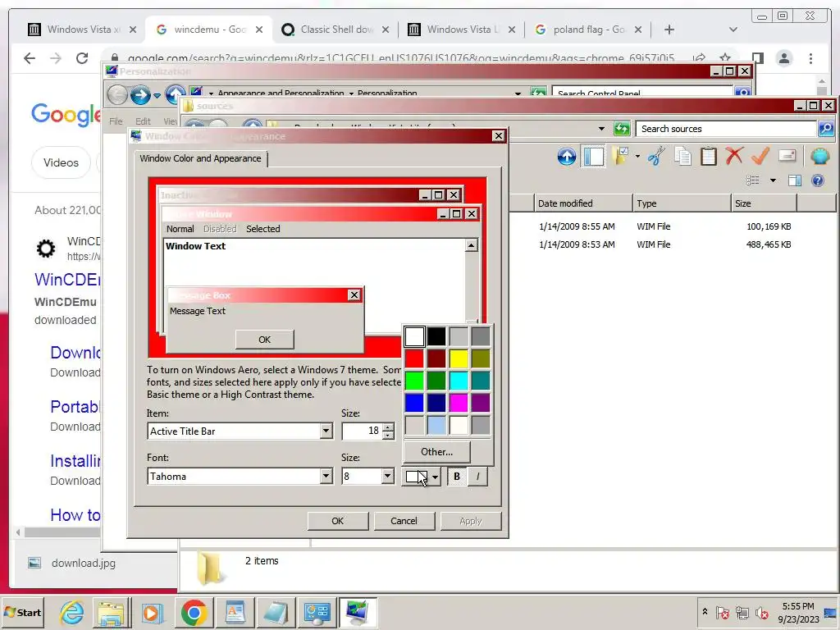Screen dimensions: 840x630
Task: Launch Internet Explorer from the taskbar
Action: [x=71, y=612]
